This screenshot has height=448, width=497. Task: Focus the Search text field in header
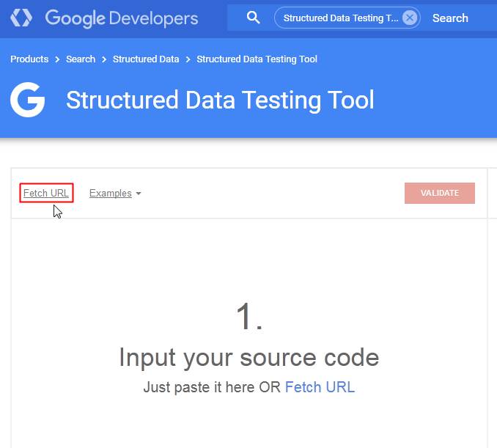tap(450, 18)
